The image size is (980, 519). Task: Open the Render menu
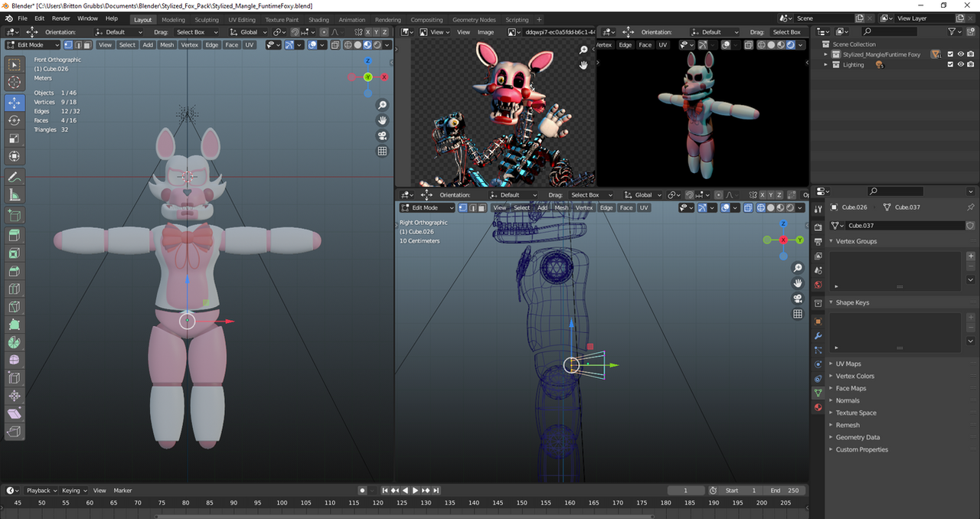60,18
